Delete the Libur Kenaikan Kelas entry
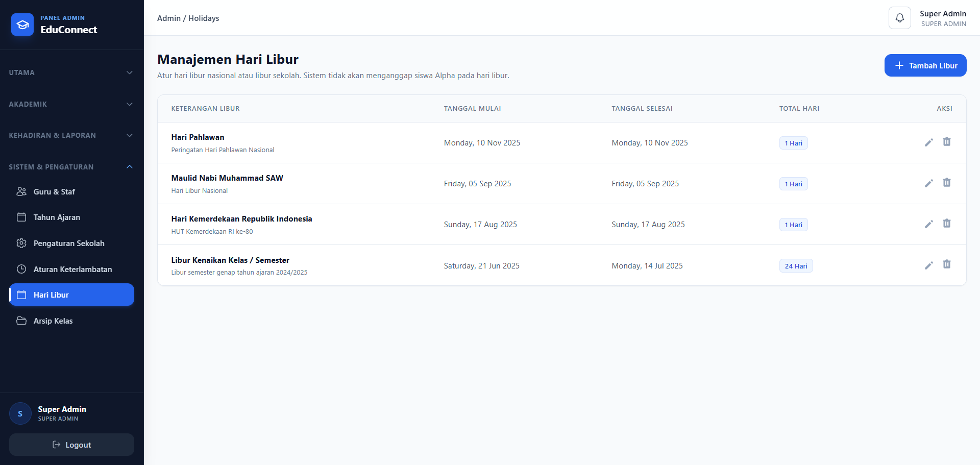The height and width of the screenshot is (465, 980). click(947, 264)
